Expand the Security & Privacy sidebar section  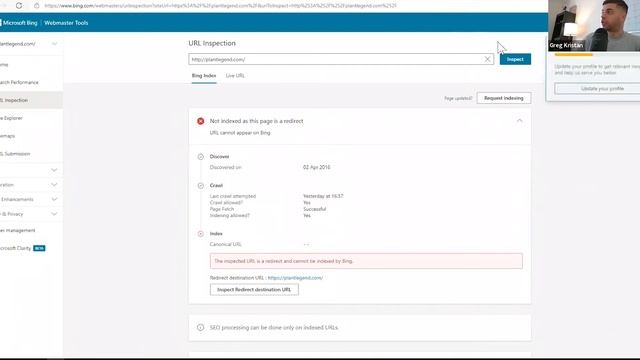tap(54, 214)
